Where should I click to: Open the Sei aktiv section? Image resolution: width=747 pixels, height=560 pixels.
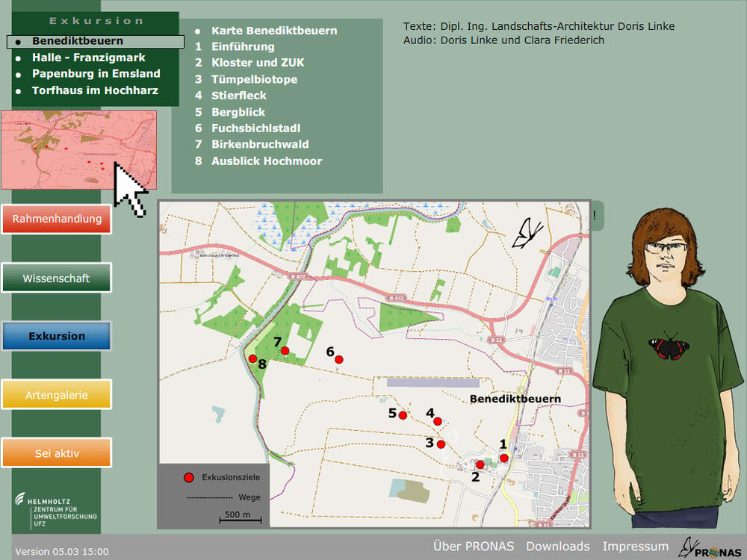click(57, 452)
